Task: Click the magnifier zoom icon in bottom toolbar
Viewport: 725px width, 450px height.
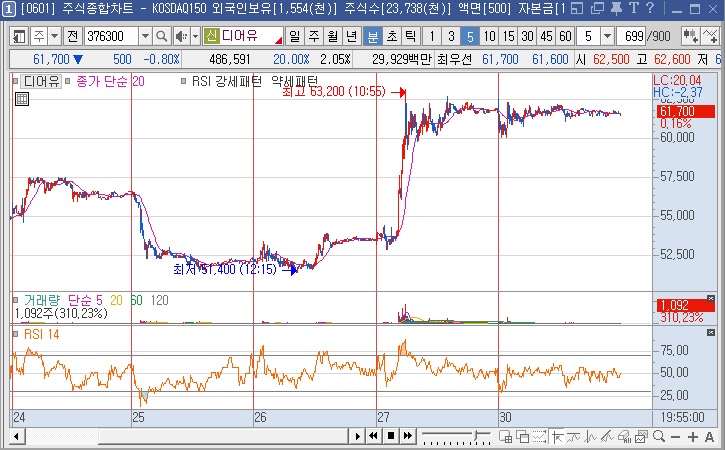Action: pos(659,436)
